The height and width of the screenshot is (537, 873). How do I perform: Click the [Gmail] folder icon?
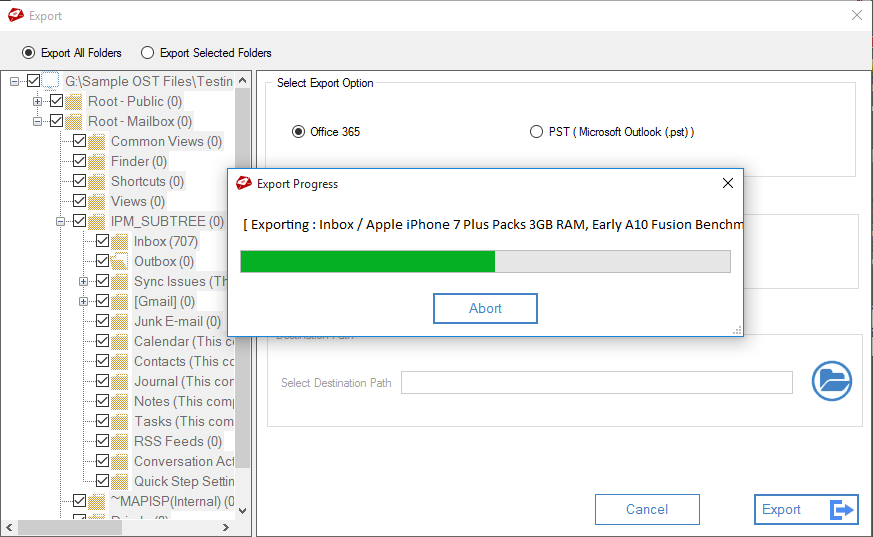point(119,302)
